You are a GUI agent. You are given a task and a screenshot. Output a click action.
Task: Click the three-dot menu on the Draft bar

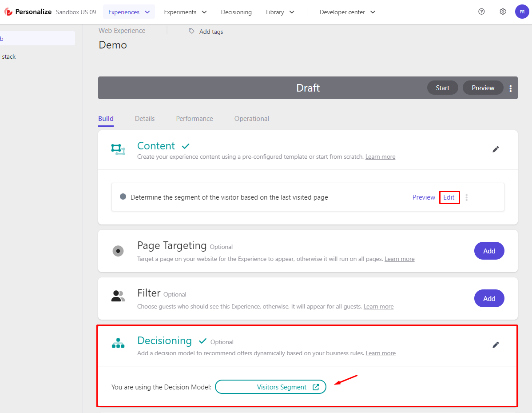click(x=510, y=88)
